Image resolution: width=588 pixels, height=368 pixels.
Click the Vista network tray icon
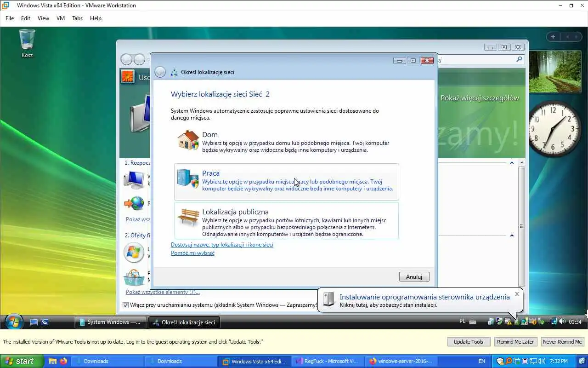[554, 322]
